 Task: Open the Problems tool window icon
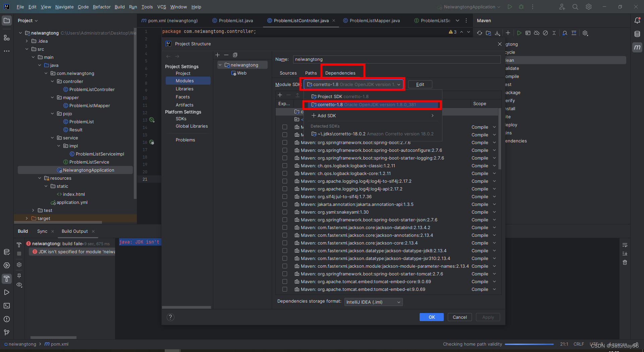click(7, 319)
